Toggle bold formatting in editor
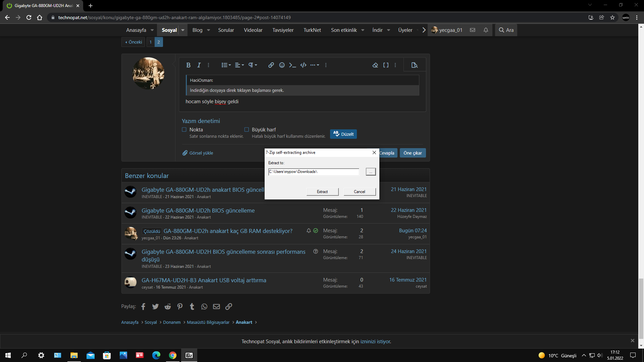644x362 pixels. click(188, 65)
